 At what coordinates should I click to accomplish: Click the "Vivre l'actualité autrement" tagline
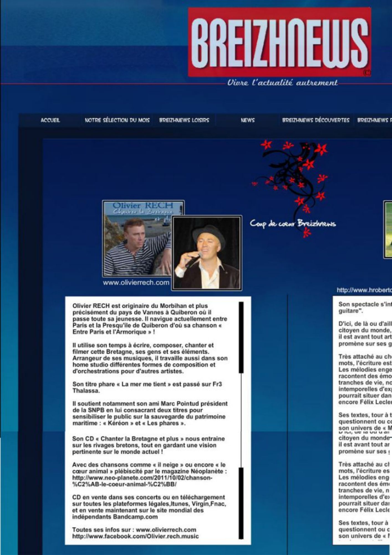click(x=282, y=83)
